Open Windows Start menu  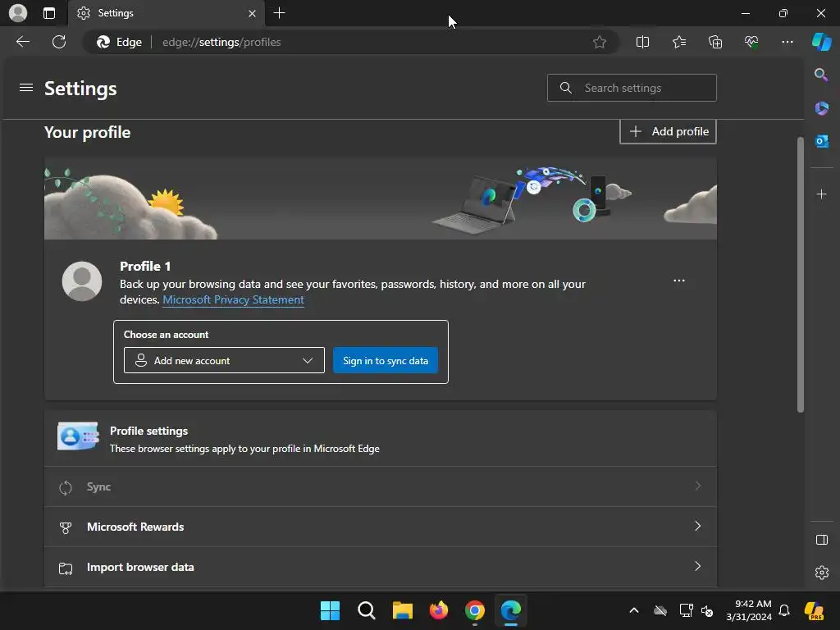(x=330, y=610)
